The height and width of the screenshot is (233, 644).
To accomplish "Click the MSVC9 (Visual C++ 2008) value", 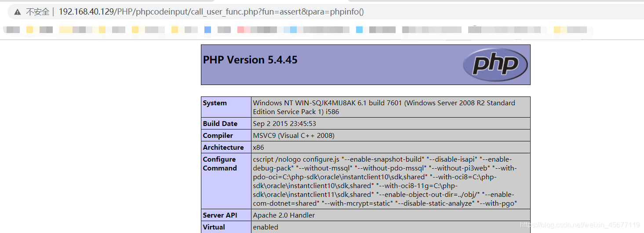I will [x=294, y=135].
